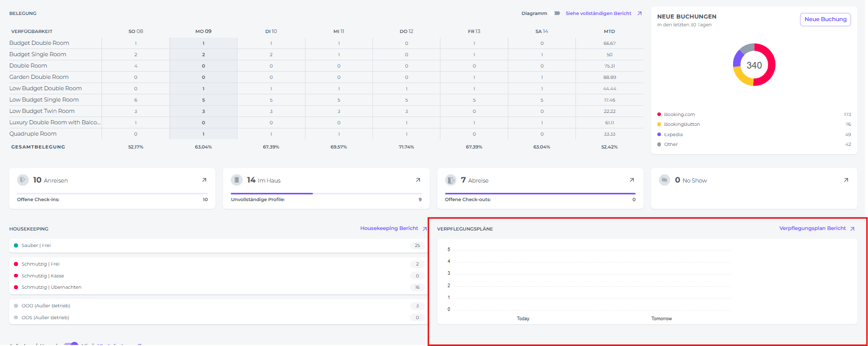Click the Low Budget Single Room row label
868x346 pixels.
[x=44, y=100]
